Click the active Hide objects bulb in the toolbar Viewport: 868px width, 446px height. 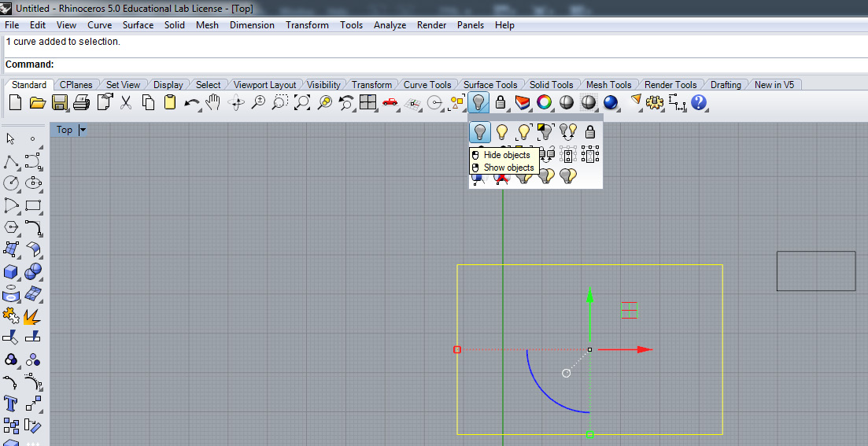pos(479,102)
